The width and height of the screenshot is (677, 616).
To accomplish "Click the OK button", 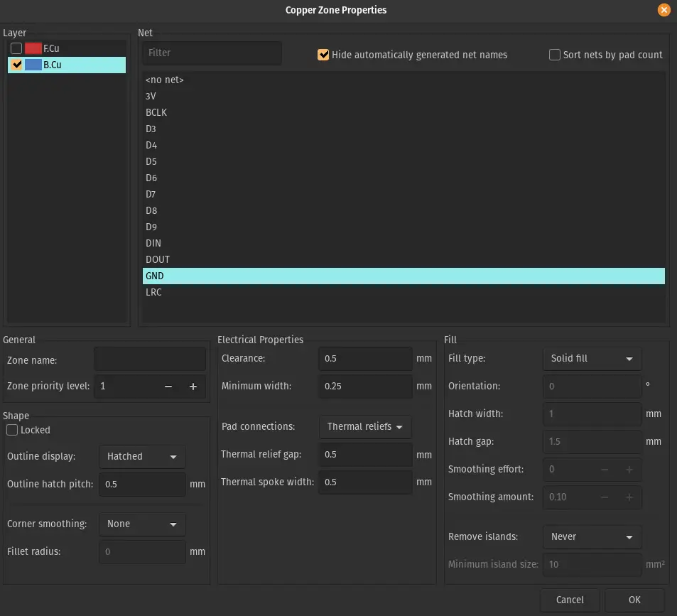I will click(x=634, y=600).
